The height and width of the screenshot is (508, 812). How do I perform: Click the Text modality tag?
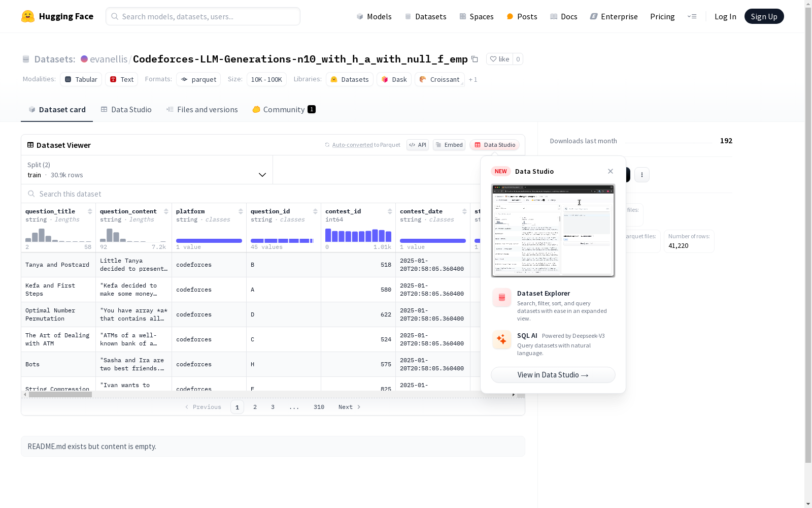(x=122, y=79)
